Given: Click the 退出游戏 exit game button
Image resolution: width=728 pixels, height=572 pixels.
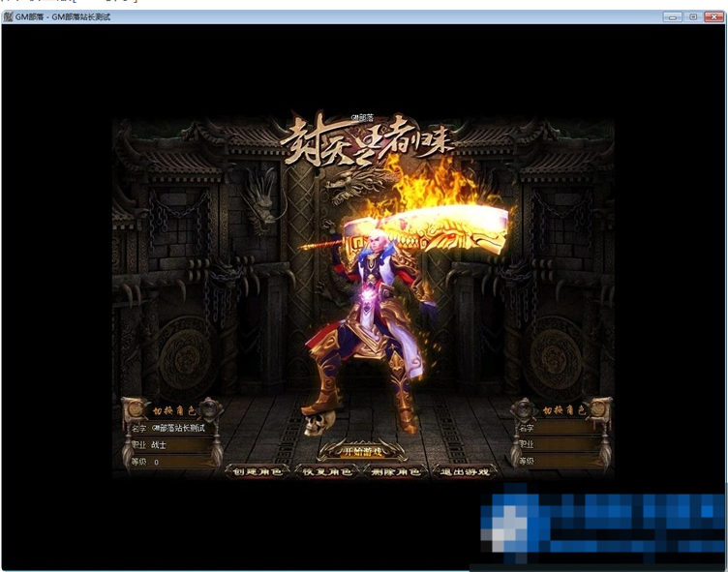Looking at the screenshot, I should (x=467, y=471).
